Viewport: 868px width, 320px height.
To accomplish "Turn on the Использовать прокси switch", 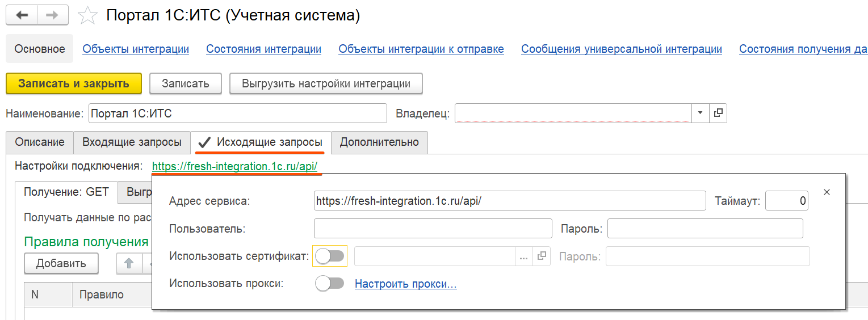I will pos(330,283).
